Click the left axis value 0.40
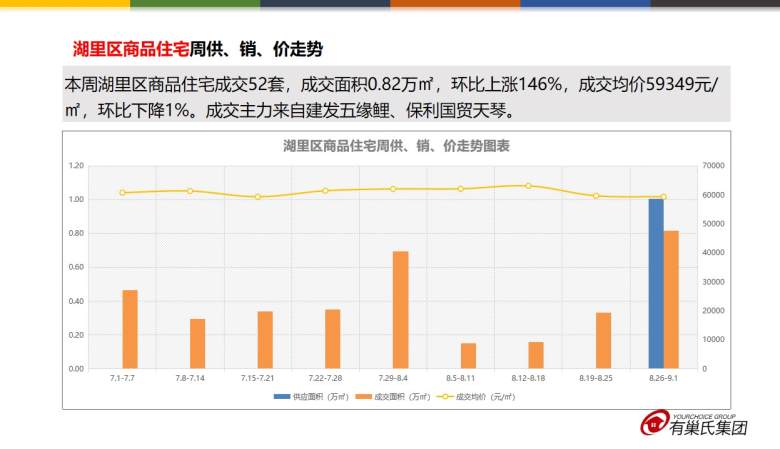Viewport: 780px width, 449px height. point(76,301)
